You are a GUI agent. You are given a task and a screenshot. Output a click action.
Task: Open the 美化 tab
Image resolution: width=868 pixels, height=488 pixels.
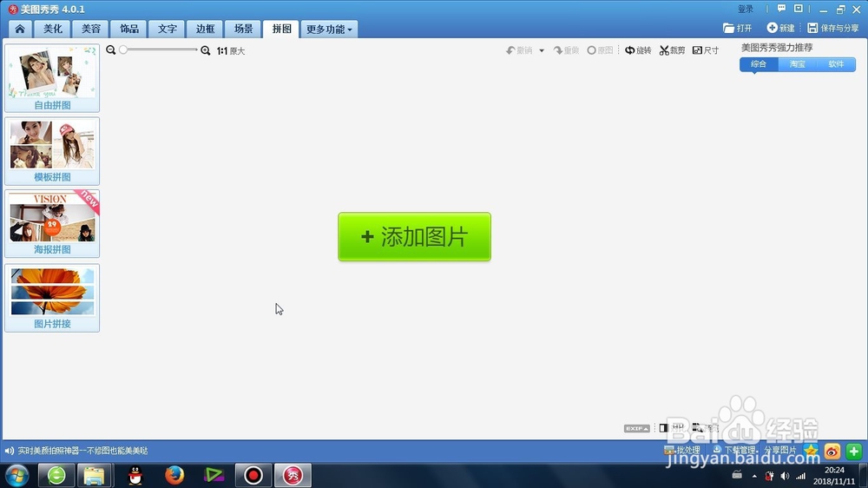[53, 29]
